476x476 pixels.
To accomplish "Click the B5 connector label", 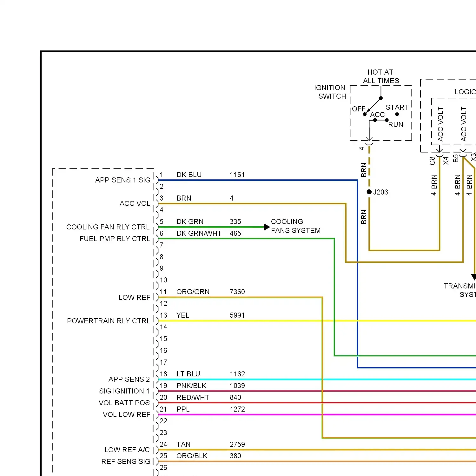I will pos(456,158).
